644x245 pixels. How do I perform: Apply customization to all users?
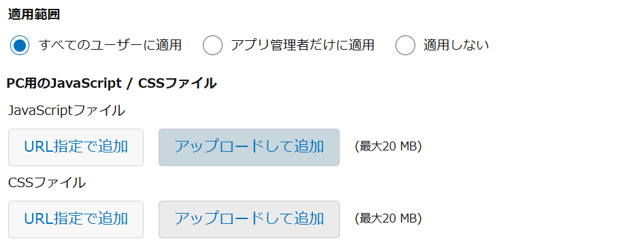20,45
